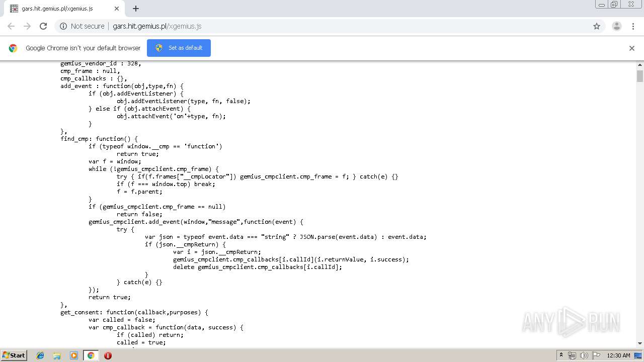
Task: Open the red stop-sign taskbar icon
Action: point(108,355)
